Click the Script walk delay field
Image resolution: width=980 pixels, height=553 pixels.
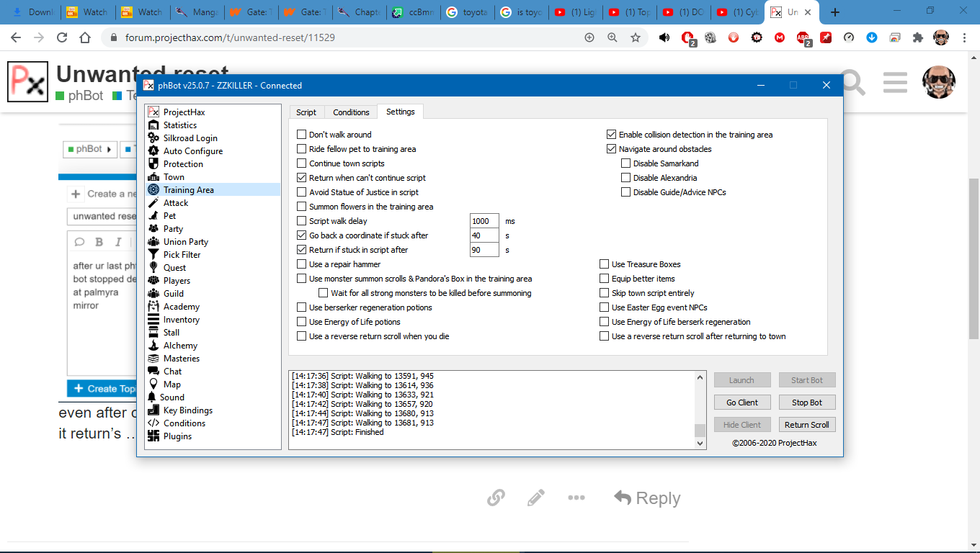coord(484,221)
